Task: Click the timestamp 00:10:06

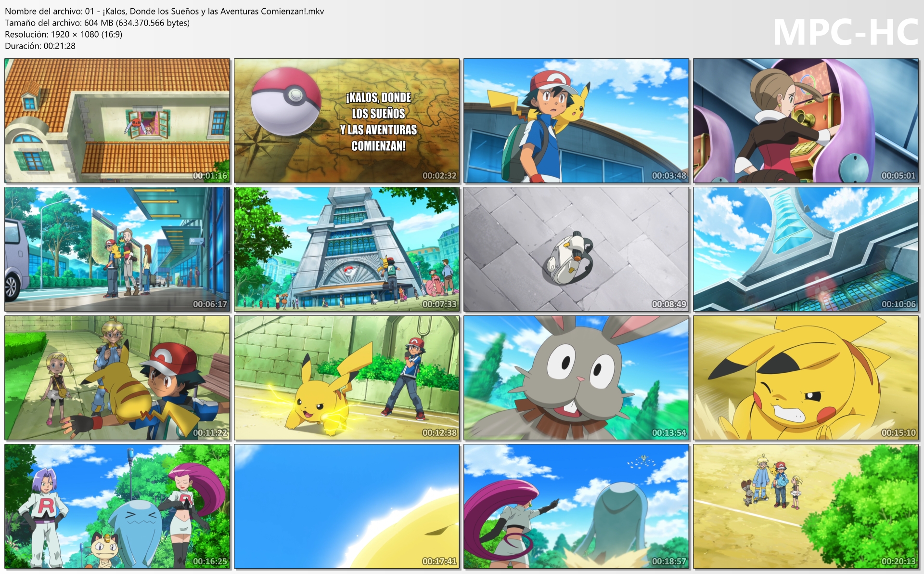Action: [898, 304]
